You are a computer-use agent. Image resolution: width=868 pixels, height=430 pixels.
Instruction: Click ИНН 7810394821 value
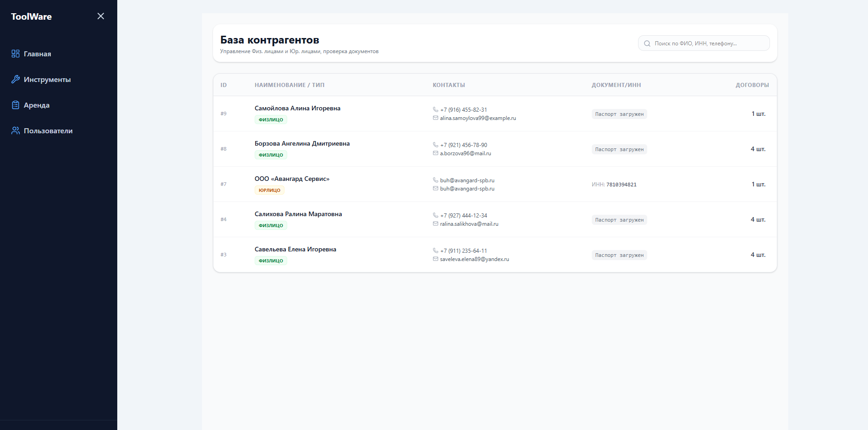pos(622,185)
